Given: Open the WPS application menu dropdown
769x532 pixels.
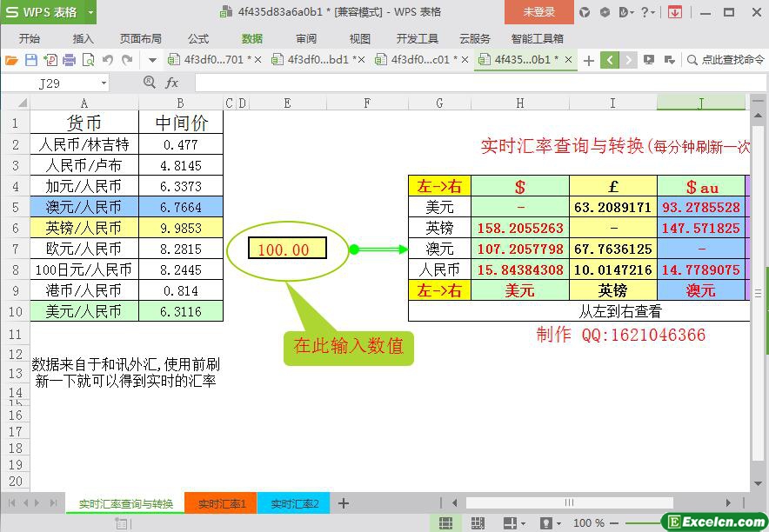Looking at the screenshot, I should tap(90, 12).
